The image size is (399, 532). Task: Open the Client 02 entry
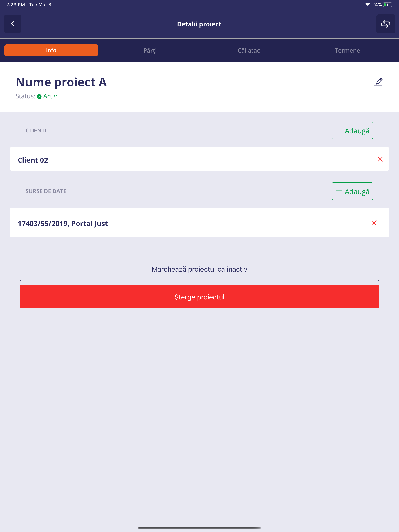[x=199, y=159]
